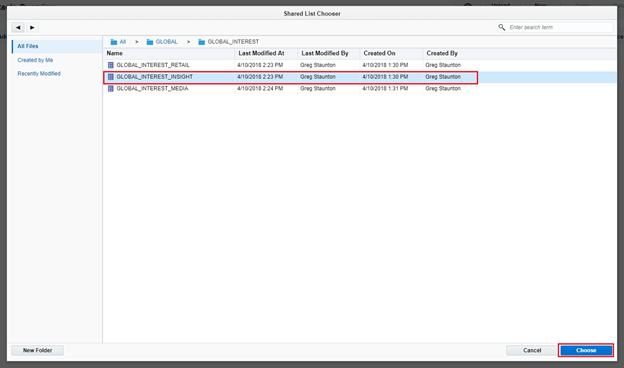Click the forward navigation arrow
Screen dimensions: 624x368
pos(32,27)
